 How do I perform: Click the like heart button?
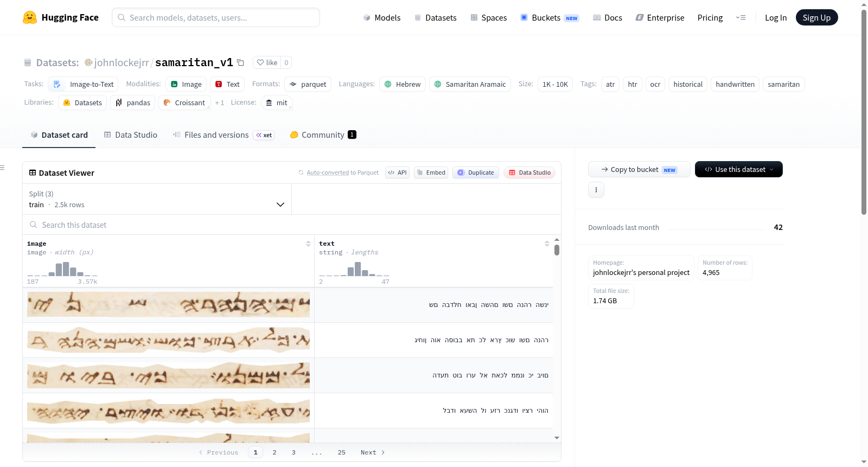267,62
